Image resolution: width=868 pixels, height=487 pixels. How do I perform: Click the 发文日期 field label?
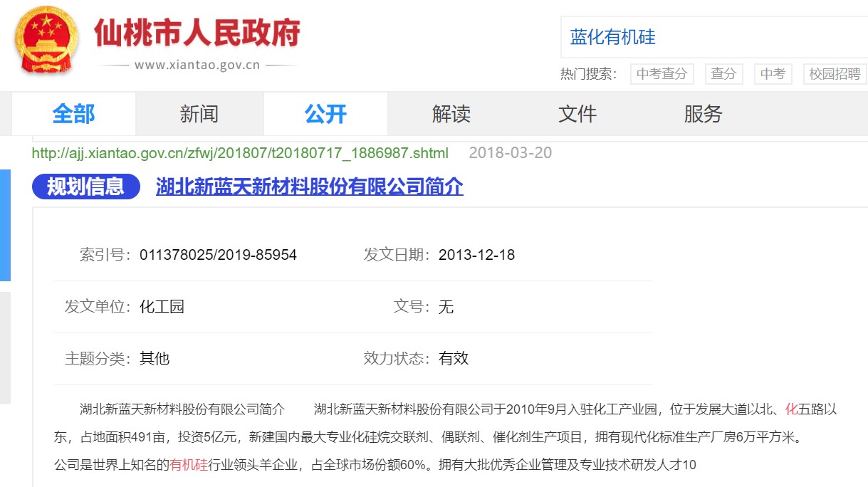point(397,255)
